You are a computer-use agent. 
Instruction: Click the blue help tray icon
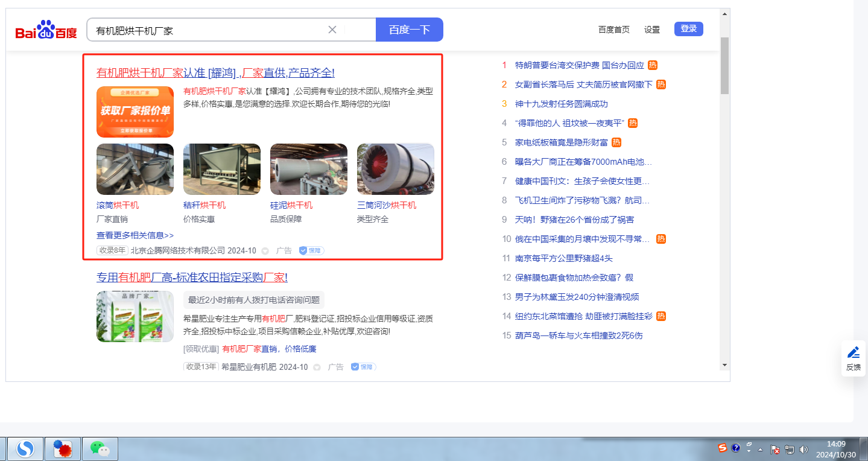tap(736, 448)
